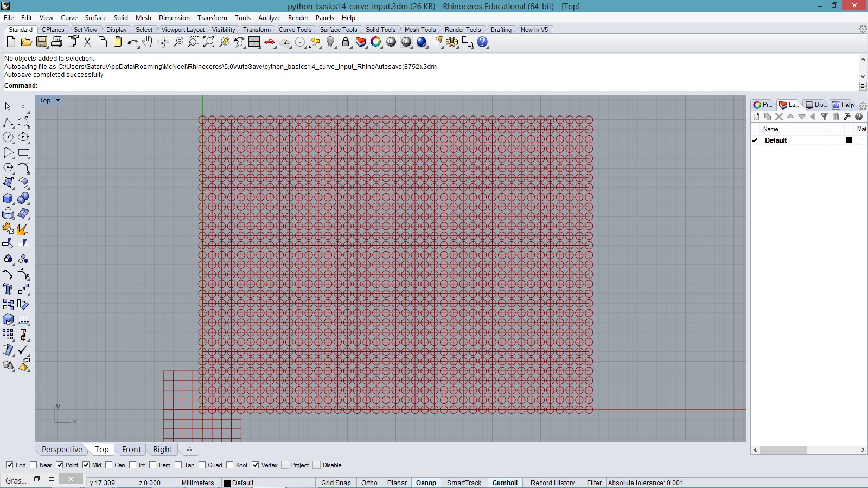
Task: Select the Text object tool
Action: point(8,290)
